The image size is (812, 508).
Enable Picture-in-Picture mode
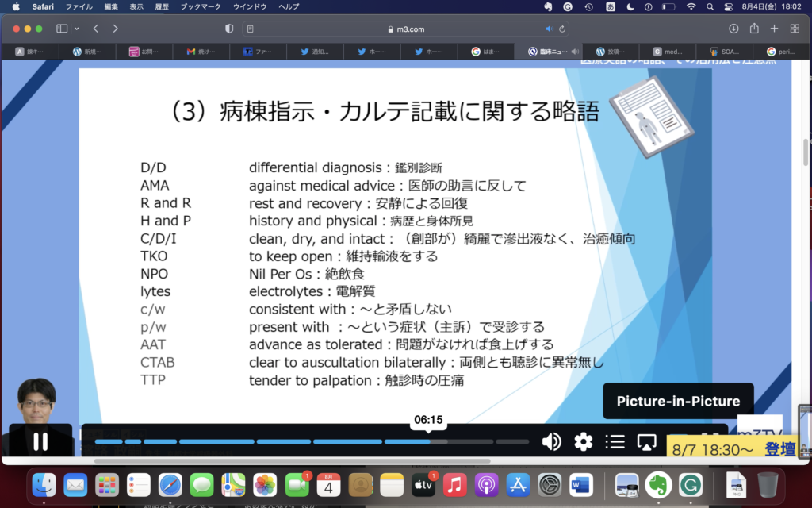[647, 442]
